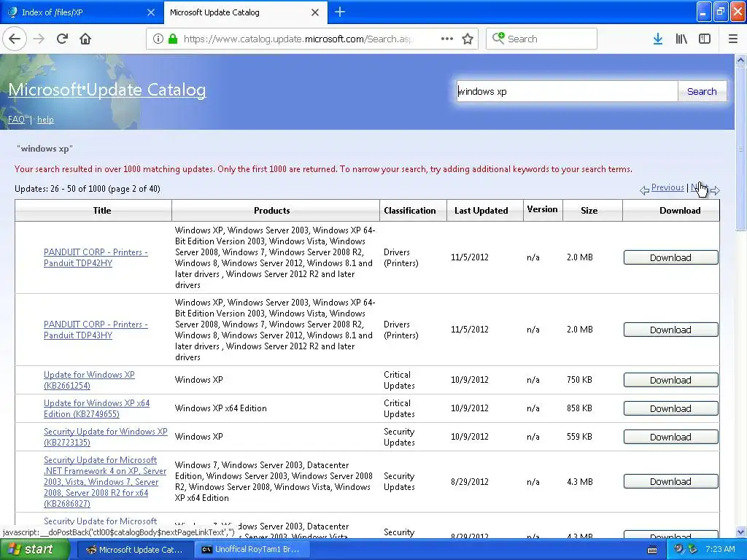The image size is (747, 560).
Task: Download KB2661254 update
Action: (x=671, y=380)
